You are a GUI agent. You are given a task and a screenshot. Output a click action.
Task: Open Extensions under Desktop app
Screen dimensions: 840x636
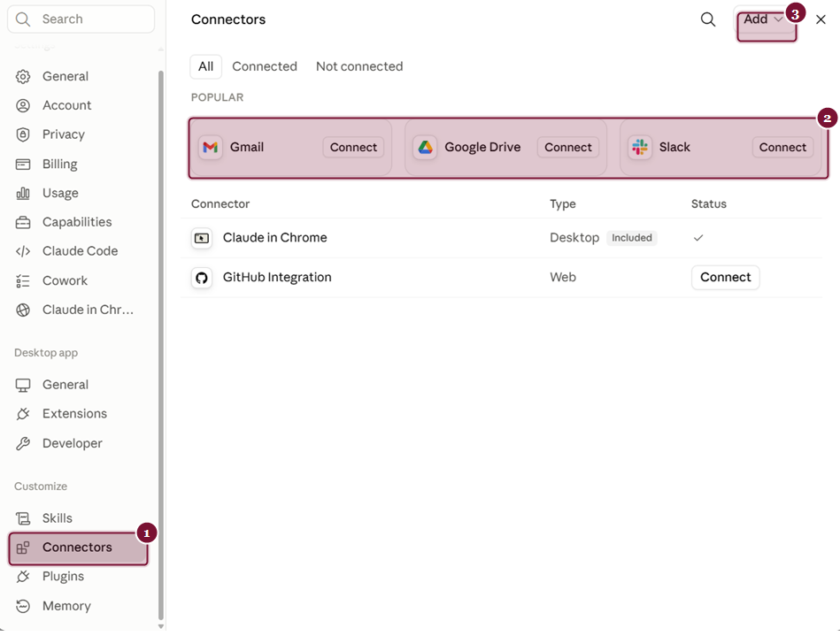tap(78, 414)
